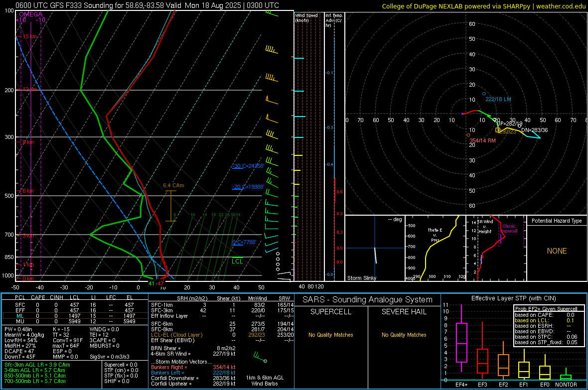Click the Potential Hazard Type header
Screen dimensions: 588x390
pos(557,221)
